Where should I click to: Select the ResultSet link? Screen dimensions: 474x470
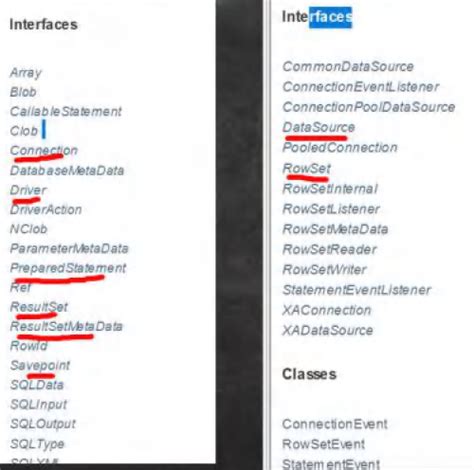pyautogui.click(x=39, y=307)
